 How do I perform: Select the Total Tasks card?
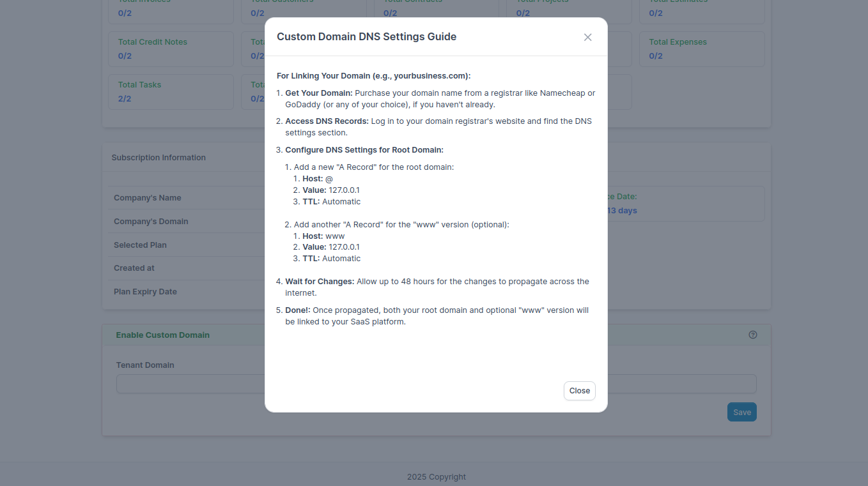coord(170,91)
